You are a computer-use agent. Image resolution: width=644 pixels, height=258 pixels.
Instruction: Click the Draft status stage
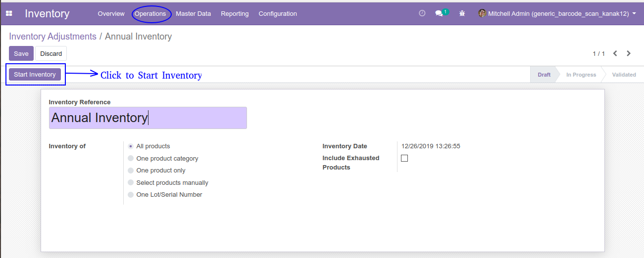pyautogui.click(x=544, y=75)
